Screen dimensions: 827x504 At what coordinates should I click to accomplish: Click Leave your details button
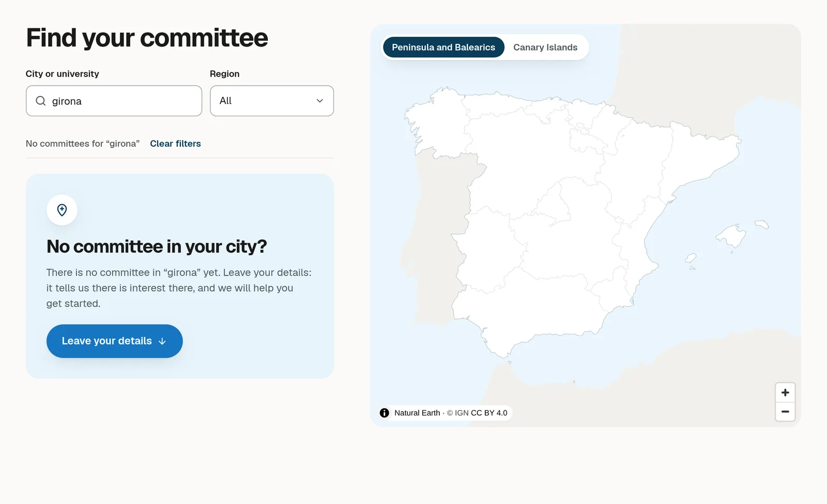click(115, 341)
